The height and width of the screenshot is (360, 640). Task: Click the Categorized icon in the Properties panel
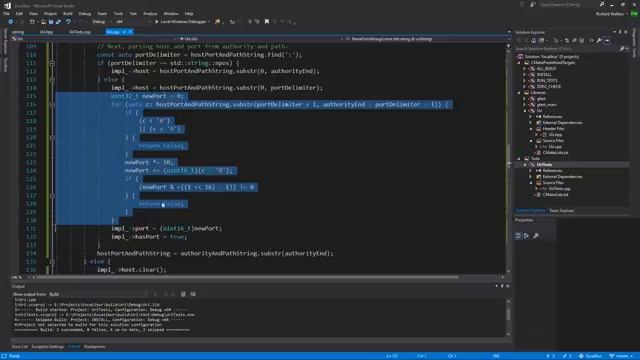(518, 236)
